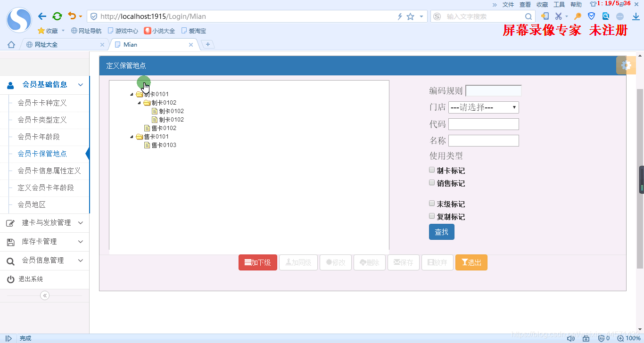Click the sidebar collapse double-arrow icon

pyautogui.click(x=45, y=295)
